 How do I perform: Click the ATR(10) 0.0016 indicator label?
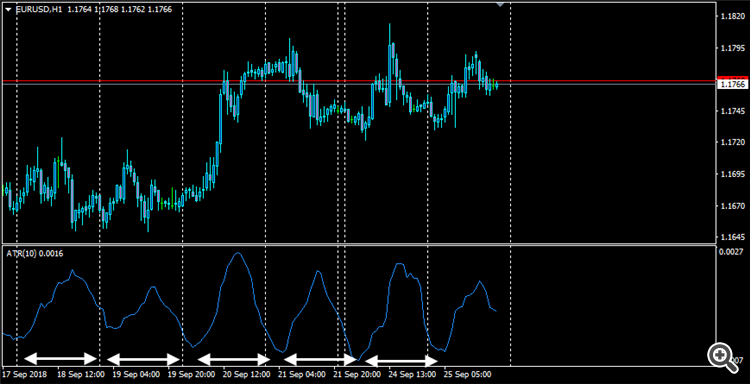[x=35, y=254]
